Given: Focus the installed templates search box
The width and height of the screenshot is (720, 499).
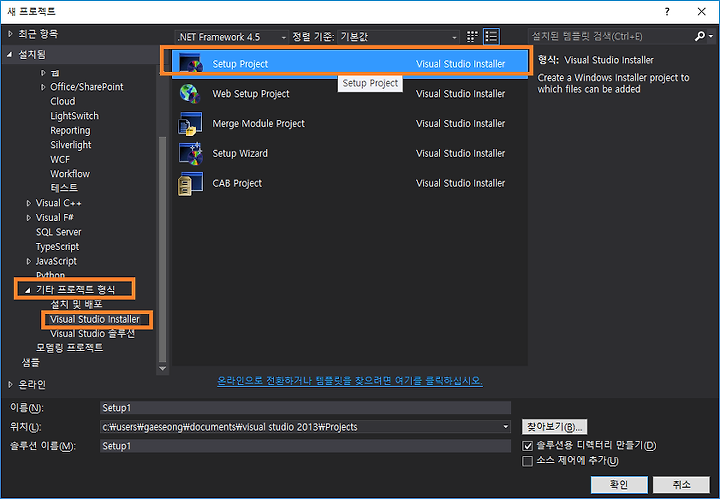Looking at the screenshot, I should point(611,36).
